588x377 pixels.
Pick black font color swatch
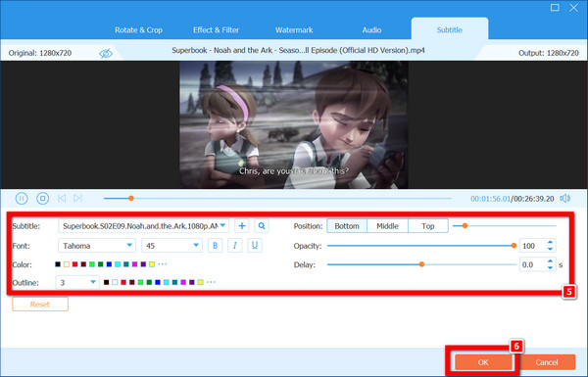(58, 264)
